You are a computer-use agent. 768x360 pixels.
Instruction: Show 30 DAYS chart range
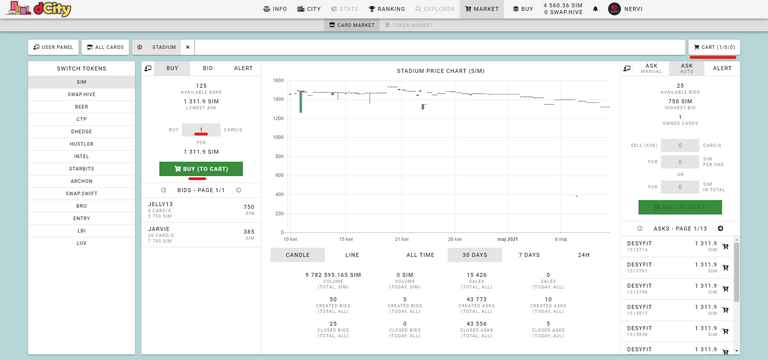click(x=475, y=255)
